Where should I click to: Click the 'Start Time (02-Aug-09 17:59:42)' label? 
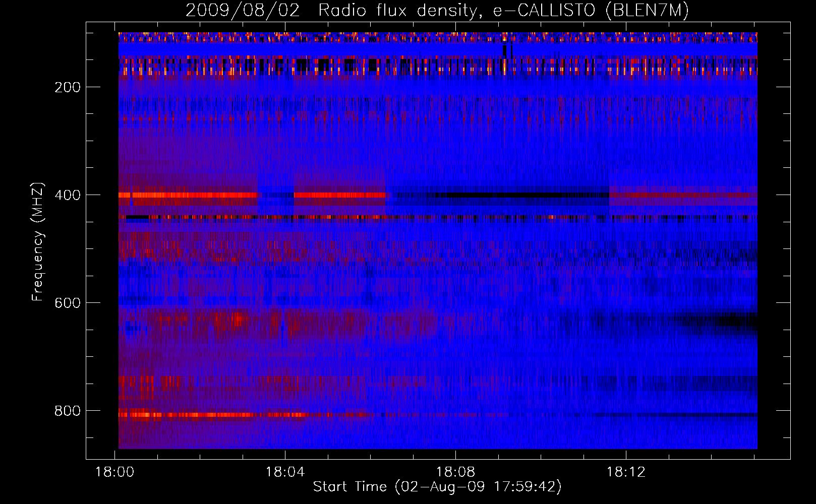(437, 487)
